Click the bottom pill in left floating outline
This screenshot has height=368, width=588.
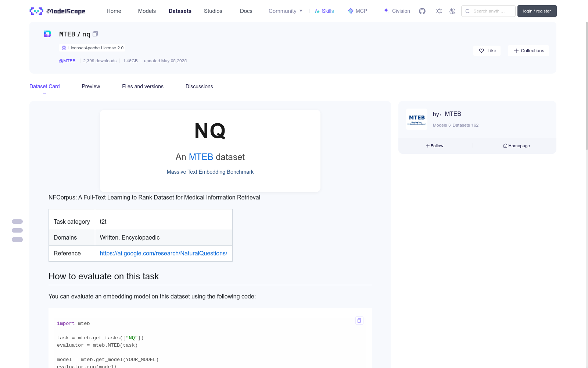tap(17, 240)
